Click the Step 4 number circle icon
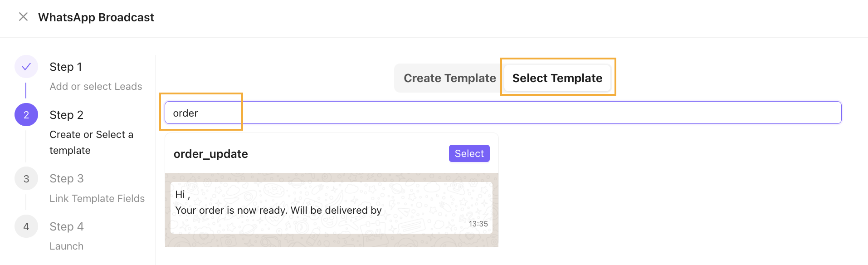Viewport: 868px width, 265px height. pos(26,226)
